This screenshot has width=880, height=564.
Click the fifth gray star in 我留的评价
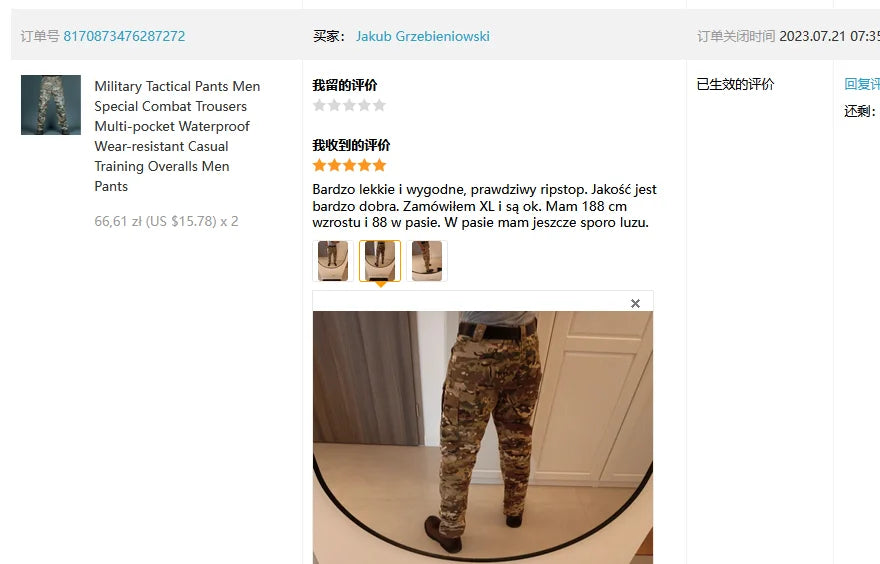[x=379, y=105]
